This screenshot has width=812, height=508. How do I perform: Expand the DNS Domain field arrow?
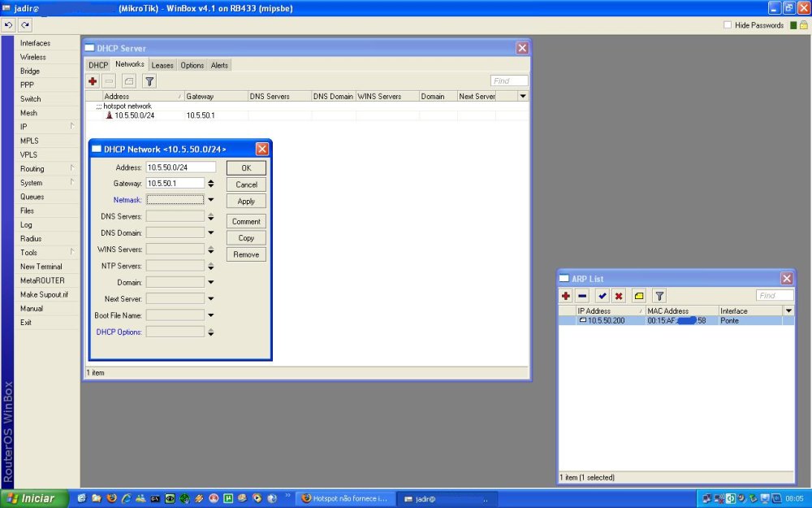pos(211,232)
